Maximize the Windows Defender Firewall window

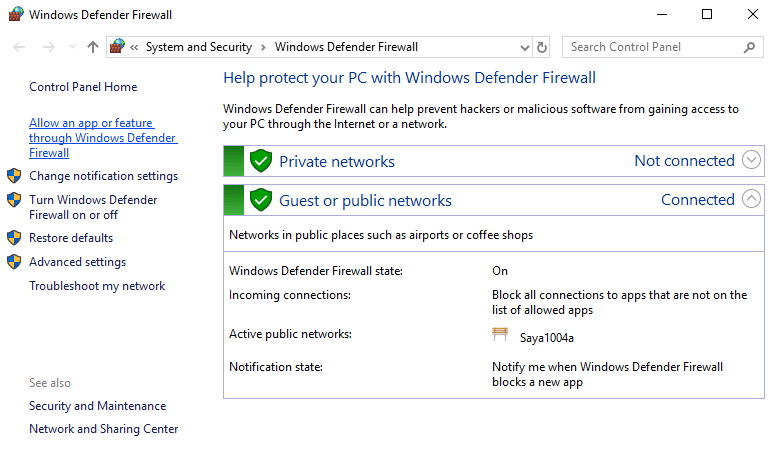[x=707, y=14]
